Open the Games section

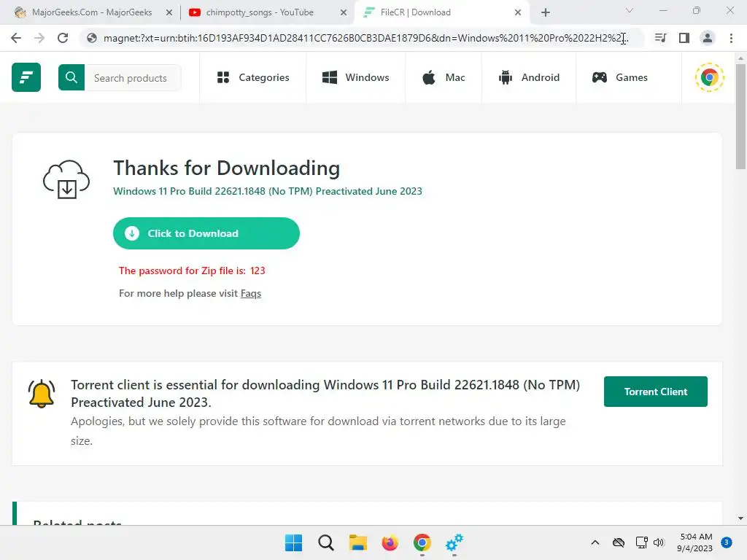tap(619, 77)
